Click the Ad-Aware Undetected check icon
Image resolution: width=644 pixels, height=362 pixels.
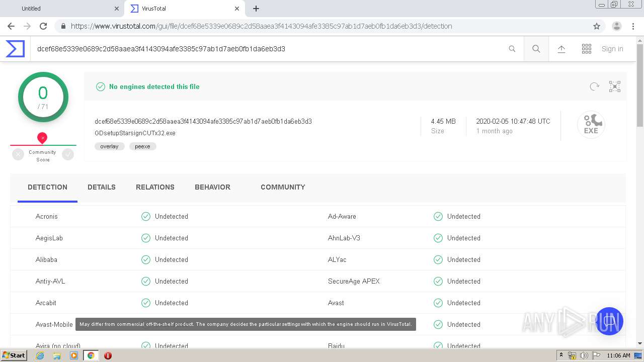(438, 216)
